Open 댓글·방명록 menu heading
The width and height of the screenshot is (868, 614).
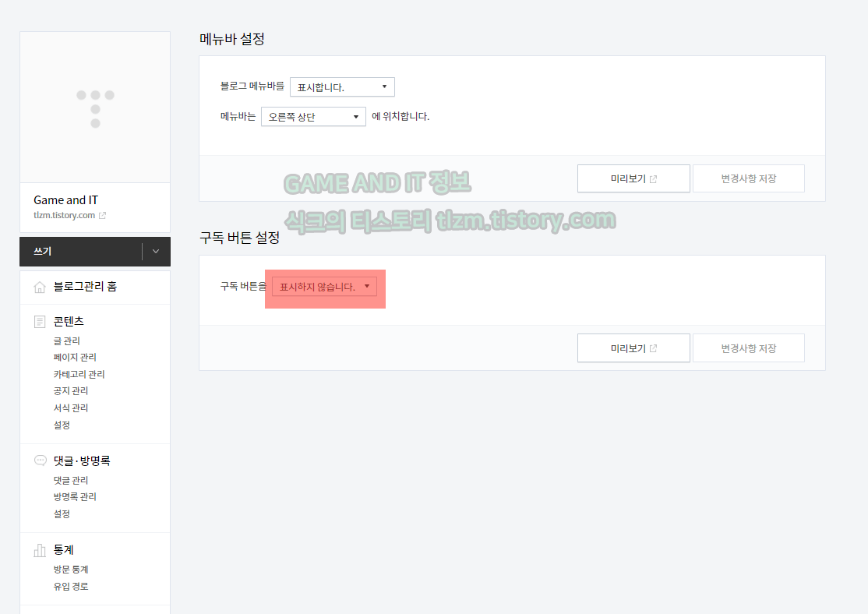tap(82, 460)
